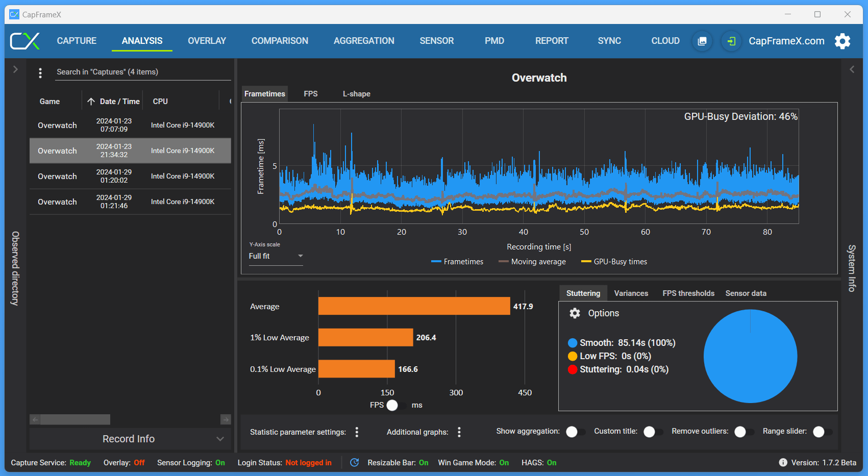The height and width of the screenshot is (476, 868).
Task: Expand the Record Info section
Action: [x=130, y=439]
